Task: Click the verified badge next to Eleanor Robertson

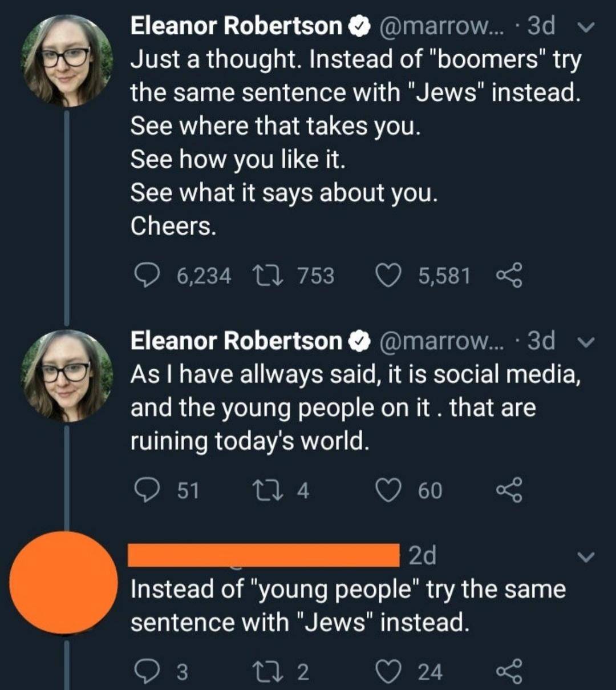Action: 359,25
